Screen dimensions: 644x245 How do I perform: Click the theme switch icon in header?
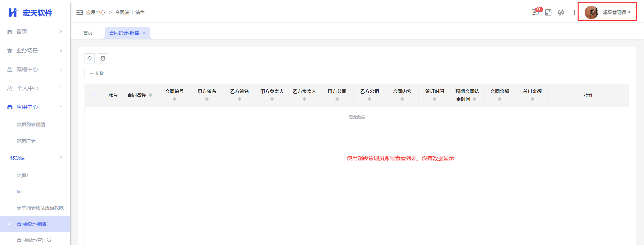click(x=561, y=12)
